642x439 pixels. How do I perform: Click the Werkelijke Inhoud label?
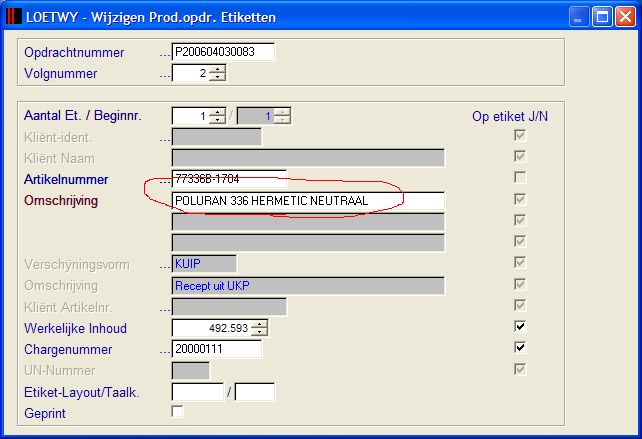click(x=75, y=328)
